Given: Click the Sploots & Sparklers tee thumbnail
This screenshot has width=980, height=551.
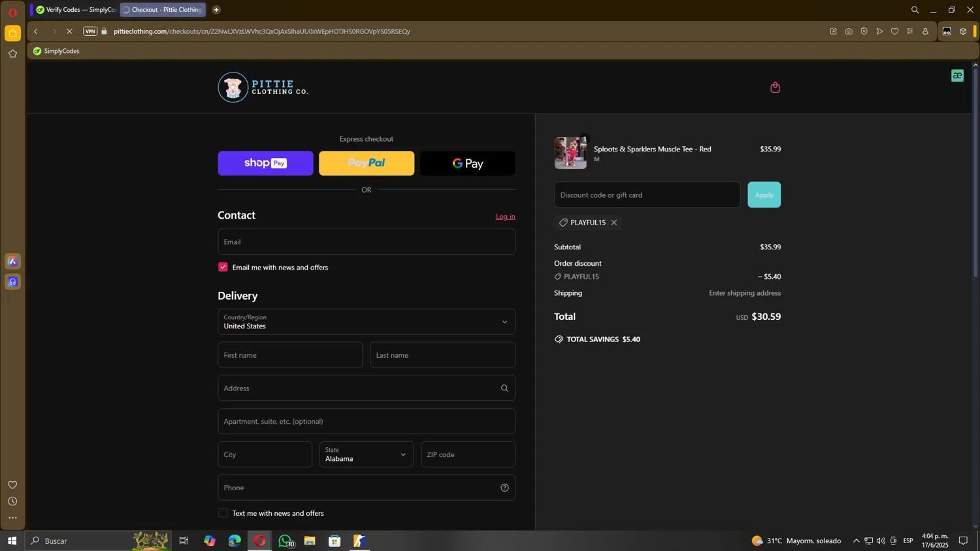Looking at the screenshot, I should click(x=570, y=153).
